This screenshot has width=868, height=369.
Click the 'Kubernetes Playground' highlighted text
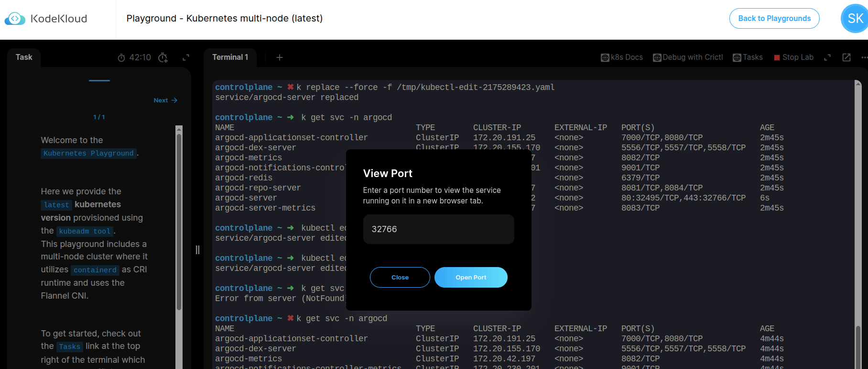88,153
